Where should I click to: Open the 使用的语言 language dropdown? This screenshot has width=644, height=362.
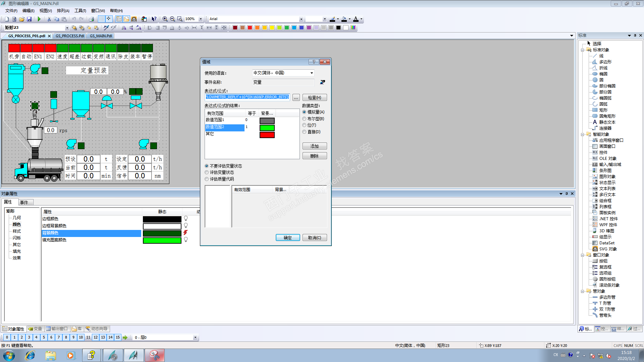[312, 73]
